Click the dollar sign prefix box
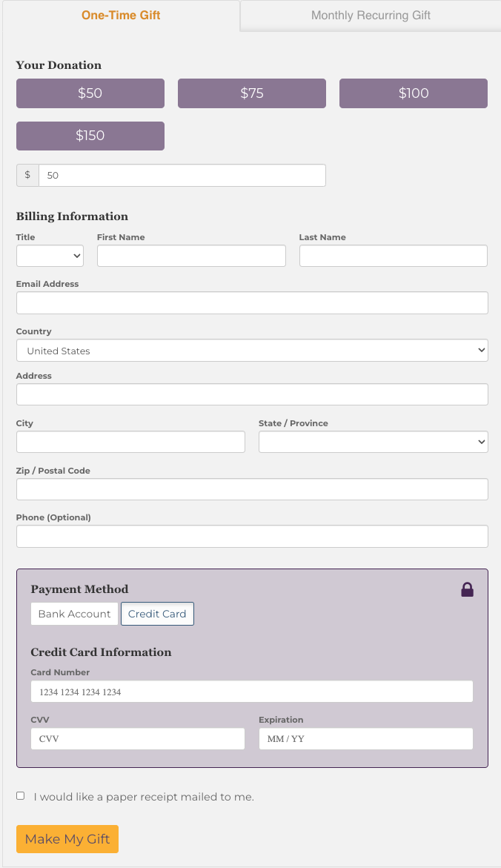 point(27,176)
